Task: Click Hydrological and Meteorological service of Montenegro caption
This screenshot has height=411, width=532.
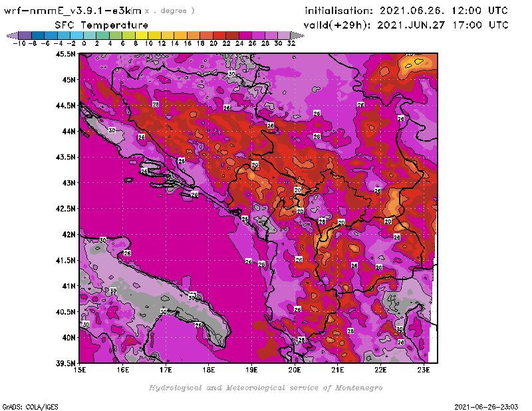Action: pos(265,388)
